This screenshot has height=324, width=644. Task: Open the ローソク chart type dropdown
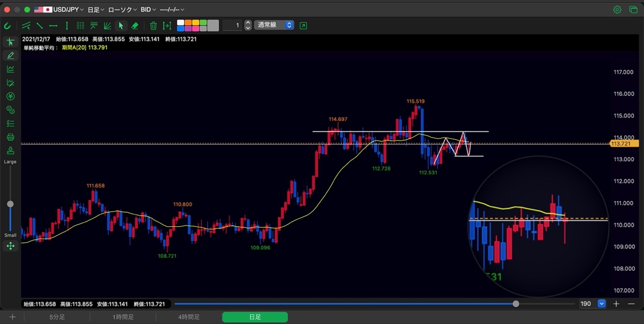click(x=123, y=10)
